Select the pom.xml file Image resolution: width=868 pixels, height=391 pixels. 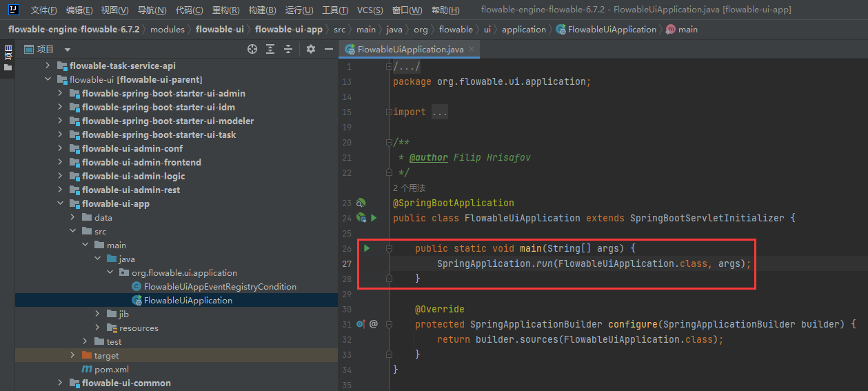(112, 369)
